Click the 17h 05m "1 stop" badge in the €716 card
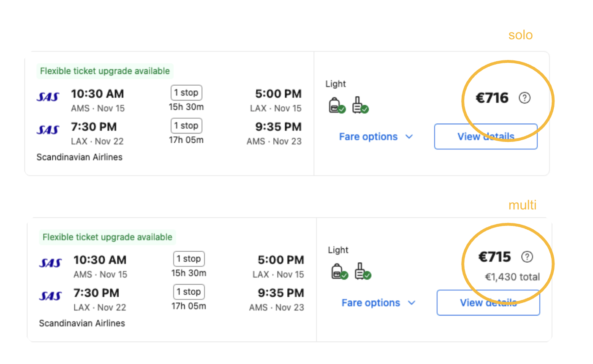The width and height of the screenshot is (593, 364). tap(186, 125)
